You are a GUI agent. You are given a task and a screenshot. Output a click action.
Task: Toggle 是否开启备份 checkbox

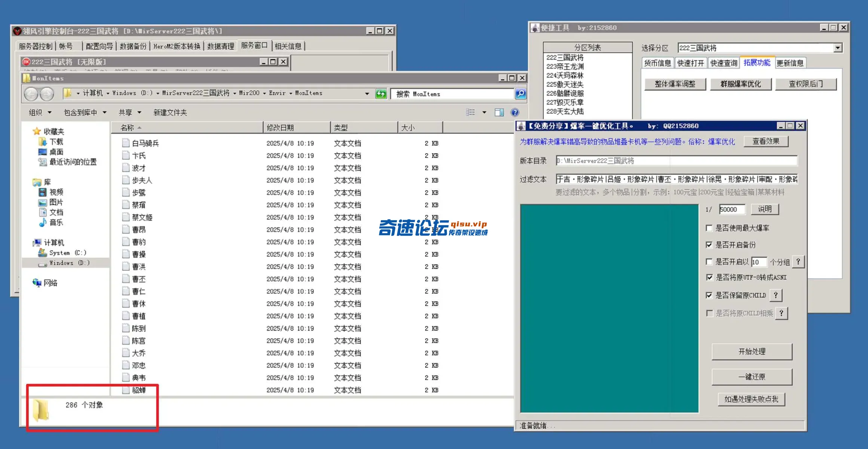[709, 245]
